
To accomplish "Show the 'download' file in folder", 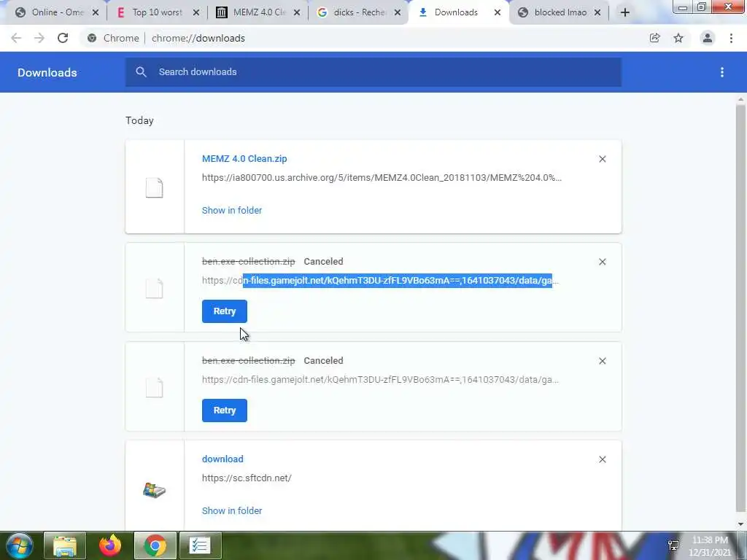I will [x=232, y=511].
